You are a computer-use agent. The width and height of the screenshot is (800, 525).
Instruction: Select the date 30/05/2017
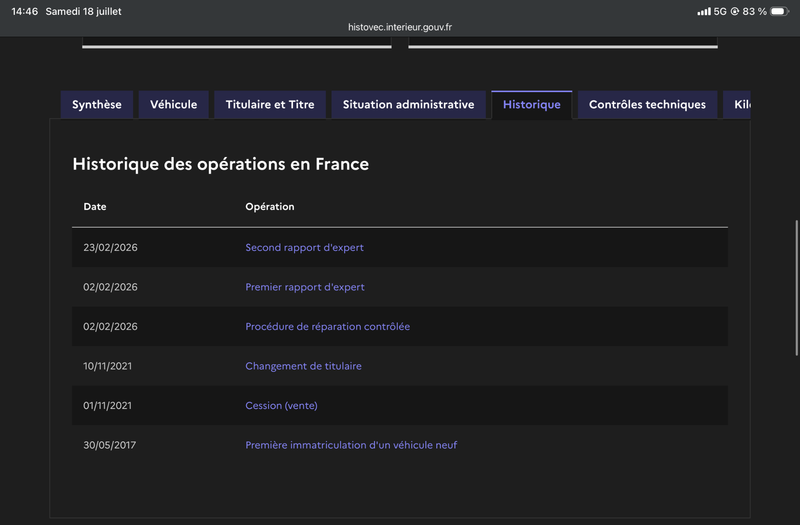pyautogui.click(x=110, y=445)
